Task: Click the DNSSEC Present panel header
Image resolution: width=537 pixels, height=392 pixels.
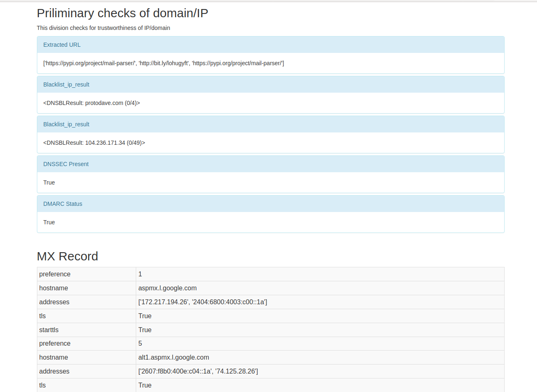Action: [66, 164]
